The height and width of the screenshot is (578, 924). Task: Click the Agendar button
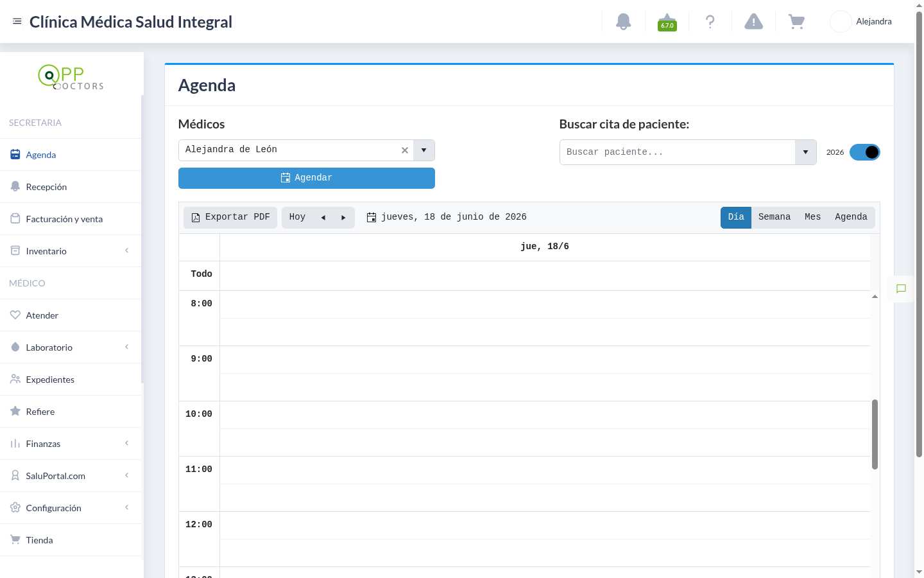[x=307, y=178]
